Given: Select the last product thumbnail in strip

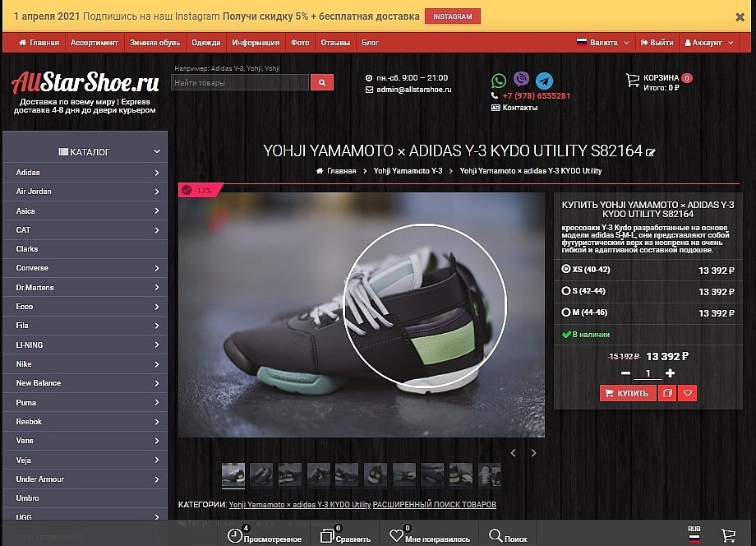Looking at the screenshot, I should (x=490, y=474).
